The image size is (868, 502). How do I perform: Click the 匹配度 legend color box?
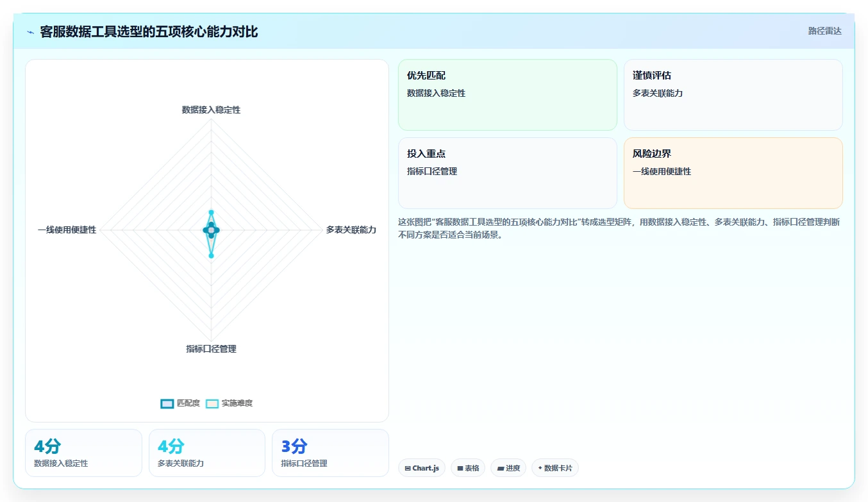[x=167, y=403]
